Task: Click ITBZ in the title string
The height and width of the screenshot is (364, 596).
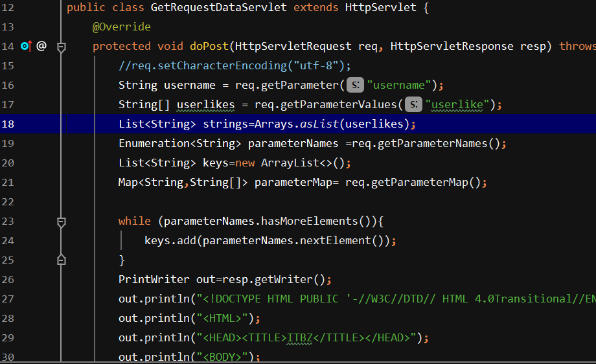Action: pos(299,338)
